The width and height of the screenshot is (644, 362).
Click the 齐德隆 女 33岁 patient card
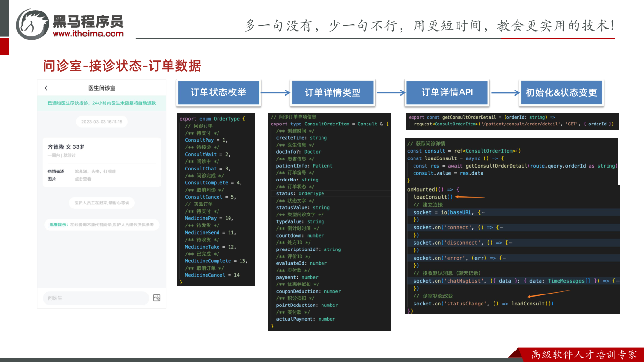click(x=102, y=162)
